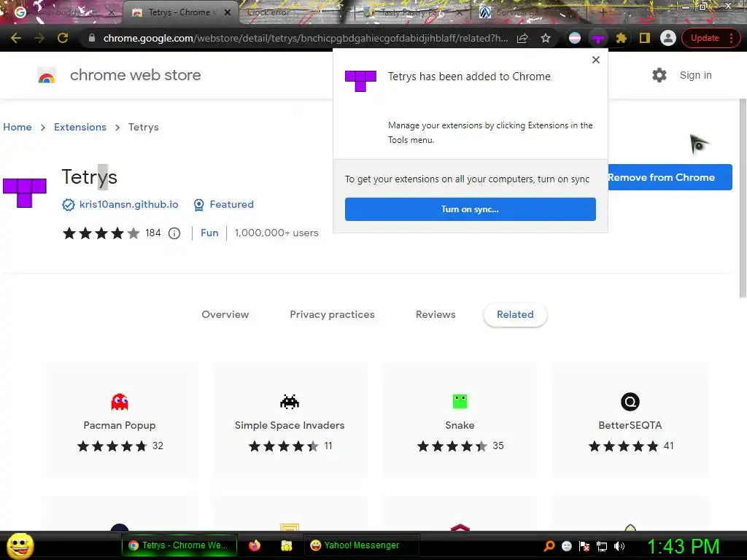The image size is (747, 560).
Task: Open kris10ansn.github.io publisher link
Action: (x=128, y=204)
